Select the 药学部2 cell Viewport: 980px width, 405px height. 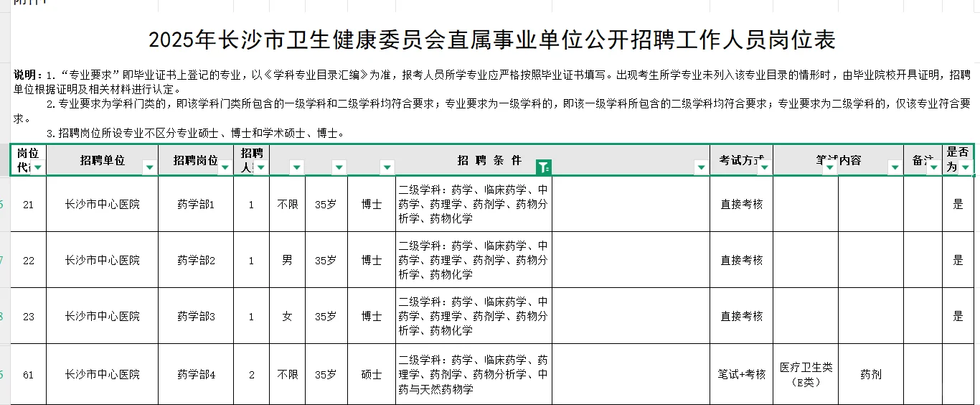pyautogui.click(x=196, y=260)
